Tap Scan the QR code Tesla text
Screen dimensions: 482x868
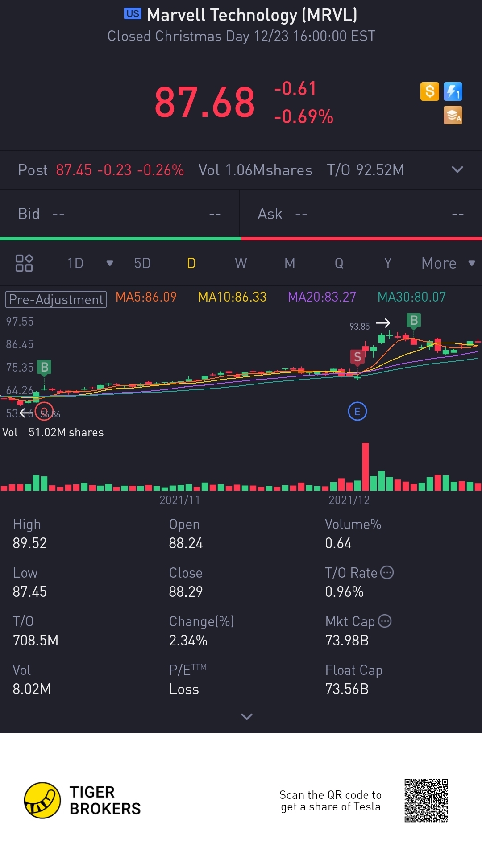(x=331, y=801)
